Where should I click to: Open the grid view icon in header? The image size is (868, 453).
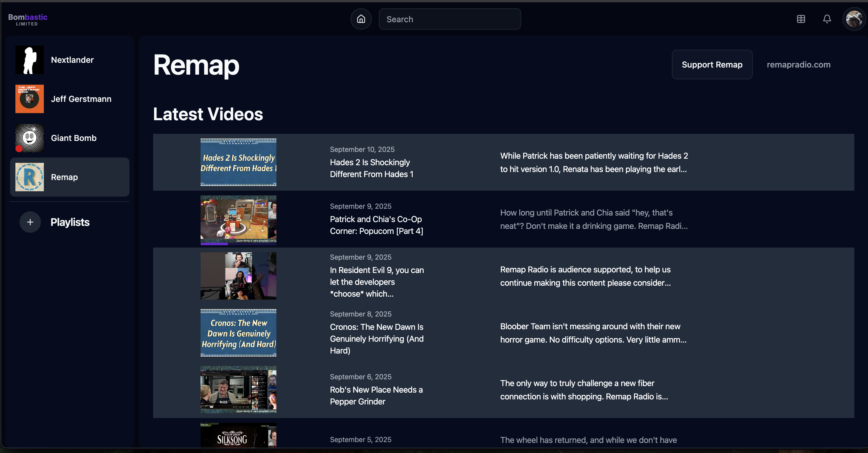coord(801,19)
